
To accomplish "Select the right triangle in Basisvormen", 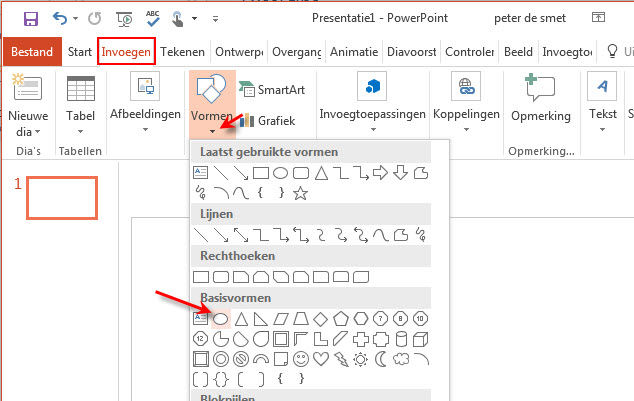I will pyautogui.click(x=260, y=319).
